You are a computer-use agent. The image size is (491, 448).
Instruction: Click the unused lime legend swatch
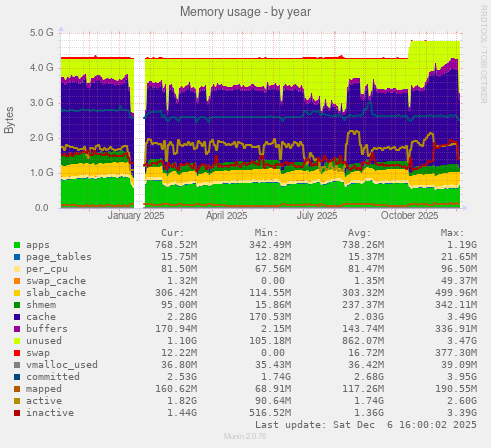pos(17,341)
